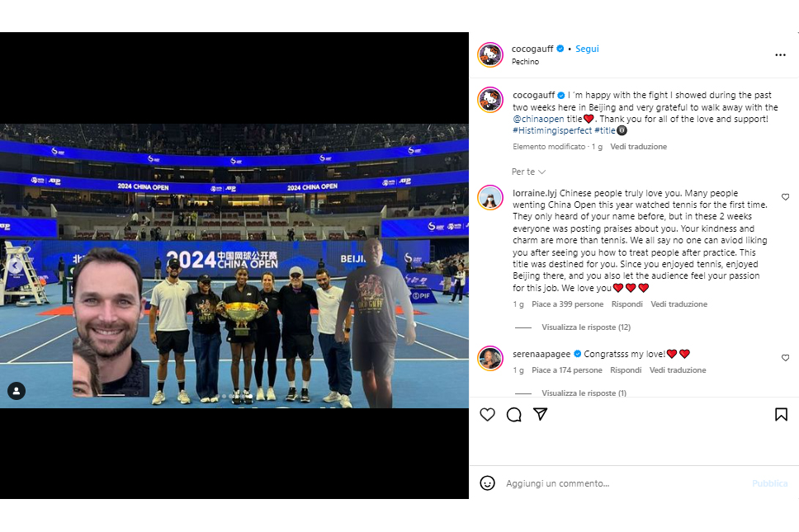Open emoji picker in comment box
The height and width of the screenshot is (532, 799).
click(x=487, y=483)
